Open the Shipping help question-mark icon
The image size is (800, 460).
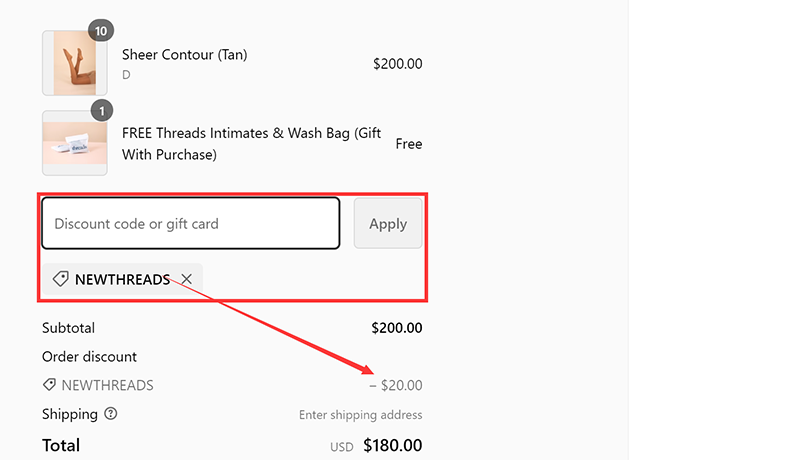point(111,414)
